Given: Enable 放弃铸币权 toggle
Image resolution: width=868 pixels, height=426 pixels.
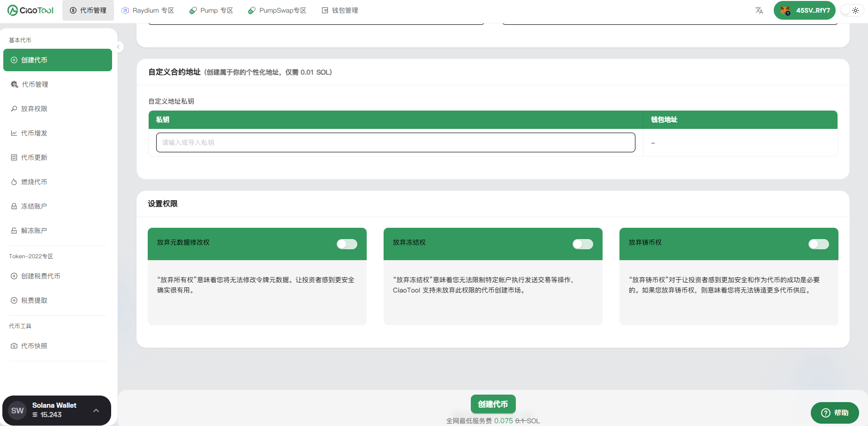Looking at the screenshot, I should point(819,244).
